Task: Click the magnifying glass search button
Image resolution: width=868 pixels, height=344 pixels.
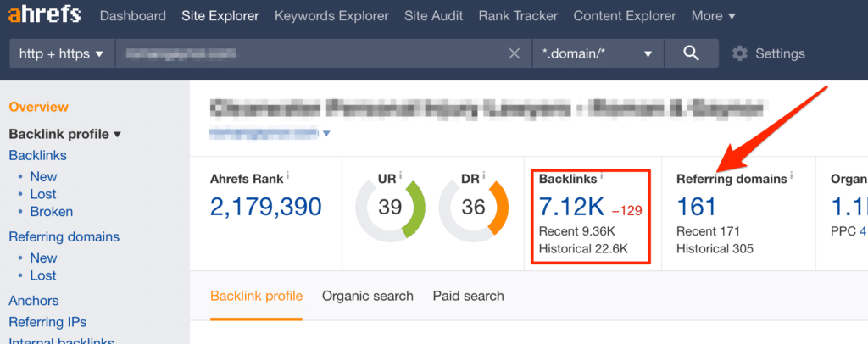Action: coord(692,53)
